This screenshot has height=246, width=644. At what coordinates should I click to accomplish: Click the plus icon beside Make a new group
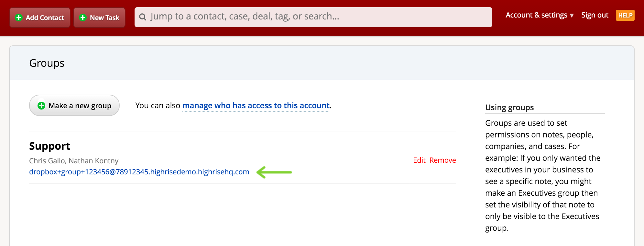(x=41, y=106)
